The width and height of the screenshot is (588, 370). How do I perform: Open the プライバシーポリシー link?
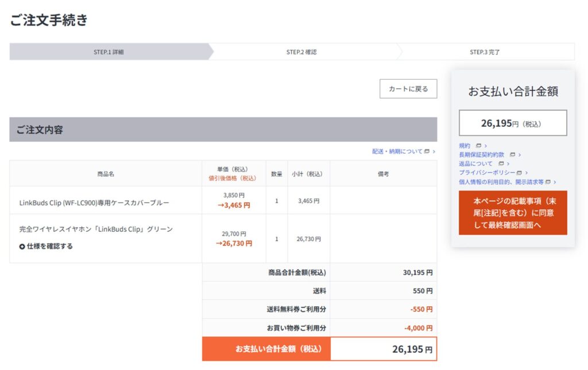(x=486, y=173)
